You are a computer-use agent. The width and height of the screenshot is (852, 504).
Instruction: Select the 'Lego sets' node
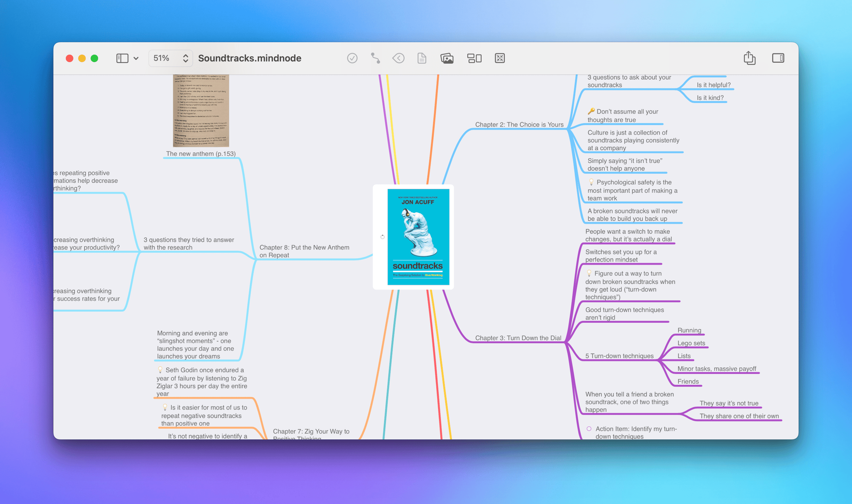pyautogui.click(x=691, y=343)
